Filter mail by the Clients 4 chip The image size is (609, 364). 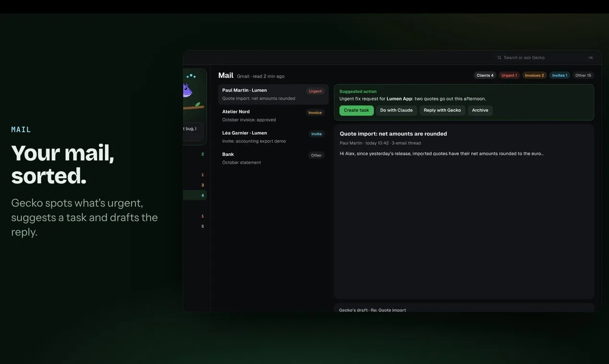485,75
